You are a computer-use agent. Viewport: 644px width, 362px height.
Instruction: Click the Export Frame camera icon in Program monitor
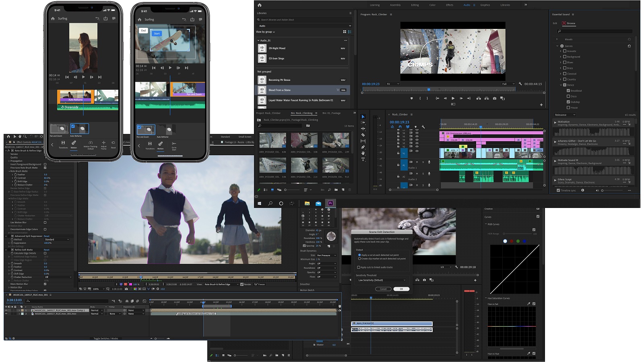pyautogui.click(x=495, y=98)
